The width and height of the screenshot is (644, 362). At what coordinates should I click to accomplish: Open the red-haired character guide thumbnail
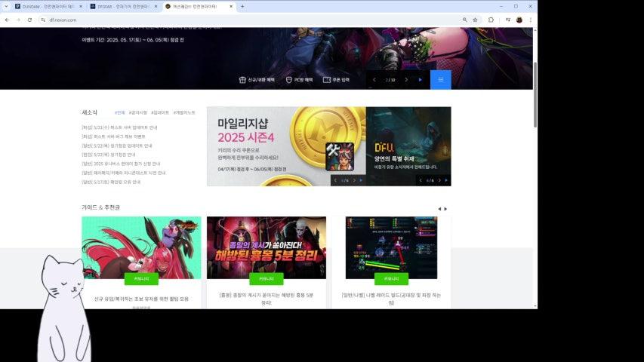click(x=141, y=248)
